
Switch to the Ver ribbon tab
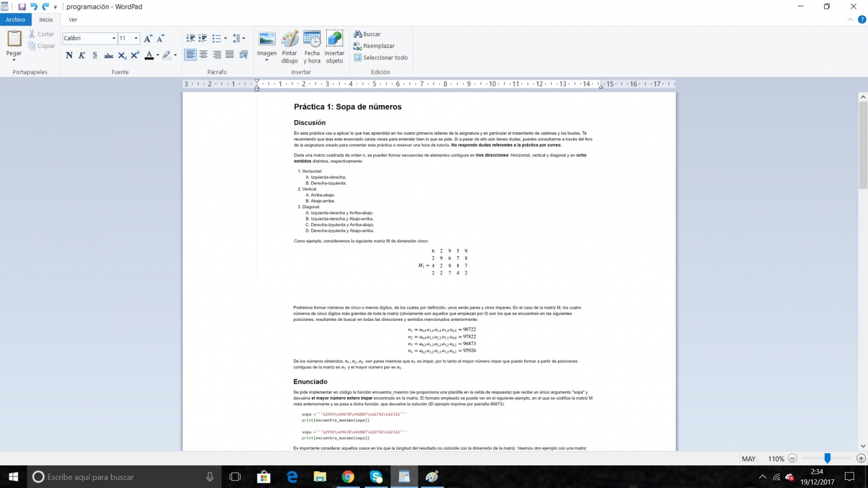pos(73,20)
